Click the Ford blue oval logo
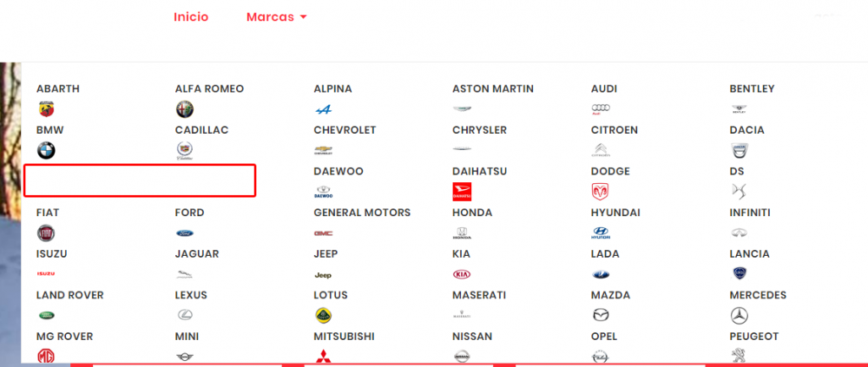The height and width of the screenshot is (367, 868). point(184,233)
